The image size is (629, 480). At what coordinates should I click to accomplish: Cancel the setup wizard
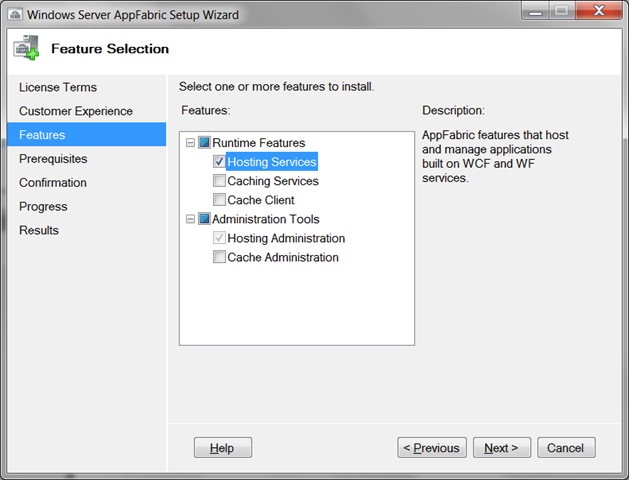coord(566,448)
